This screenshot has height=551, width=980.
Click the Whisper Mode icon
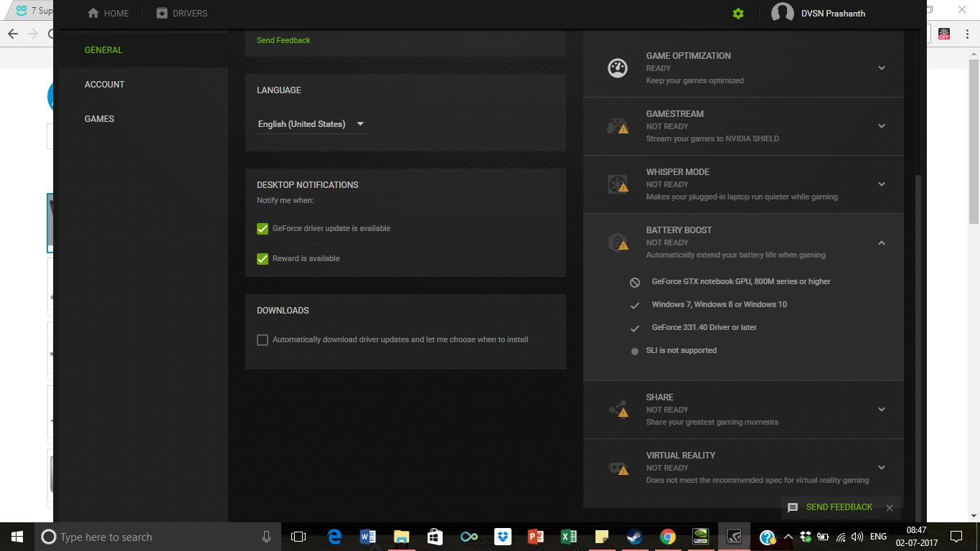(x=618, y=184)
